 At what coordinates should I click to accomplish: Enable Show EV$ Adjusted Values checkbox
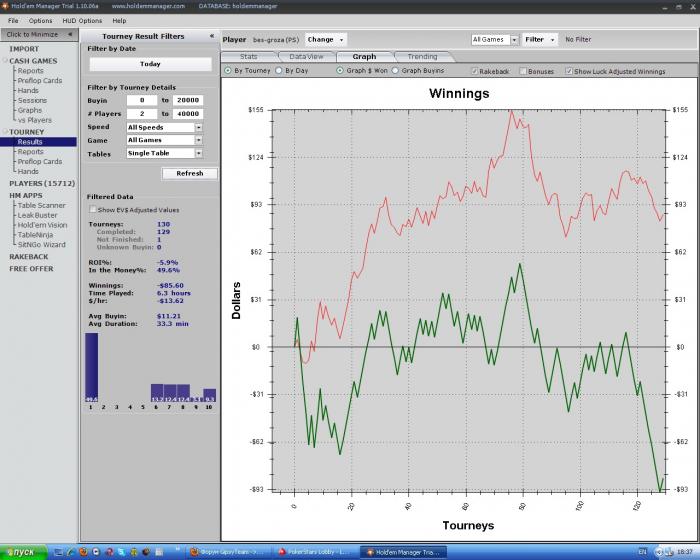point(92,209)
